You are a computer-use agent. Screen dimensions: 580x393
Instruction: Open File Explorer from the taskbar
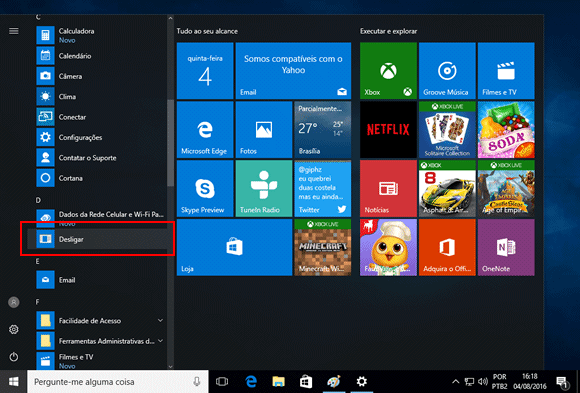(279, 382)
